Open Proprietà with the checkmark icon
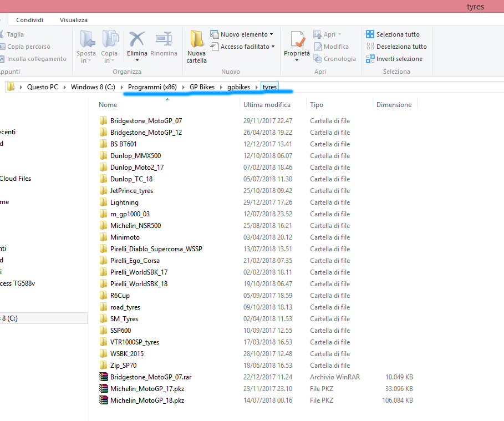The height and width of the screenshot is (421, 504). pos(298,39)
